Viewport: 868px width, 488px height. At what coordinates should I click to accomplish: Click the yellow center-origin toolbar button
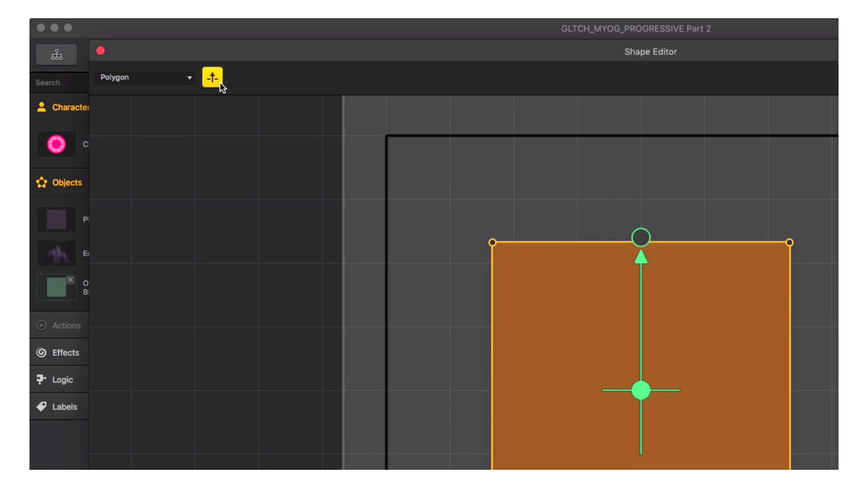pyautogui.click(x=212, y=77)
